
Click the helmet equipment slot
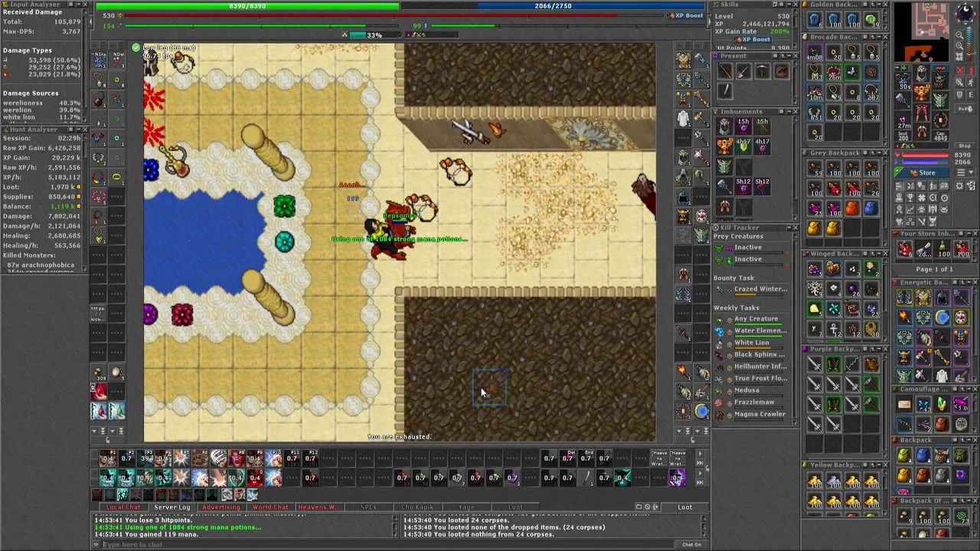click(922, 74)
